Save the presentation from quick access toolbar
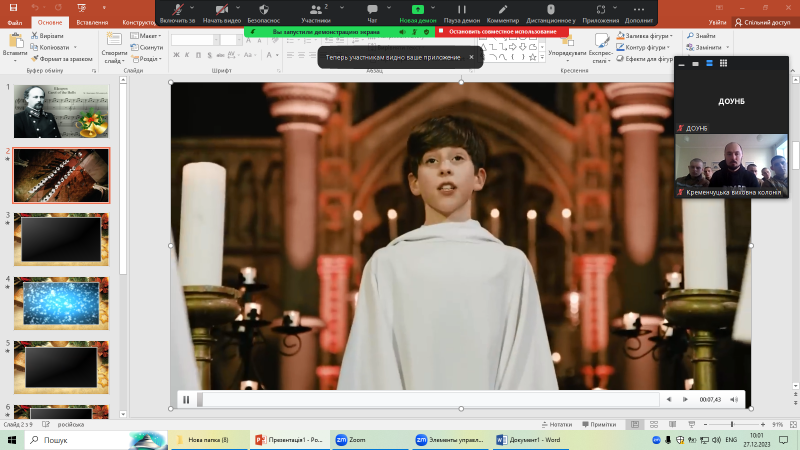800x450 pixels. pyautogui.click(x=13, y=8)
